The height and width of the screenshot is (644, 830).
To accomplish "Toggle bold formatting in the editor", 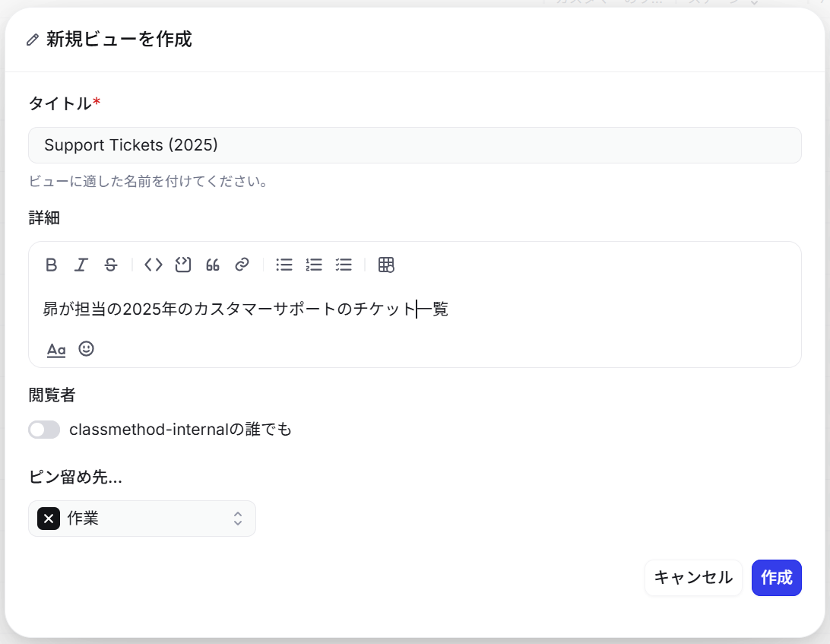I will click(51, 265).
